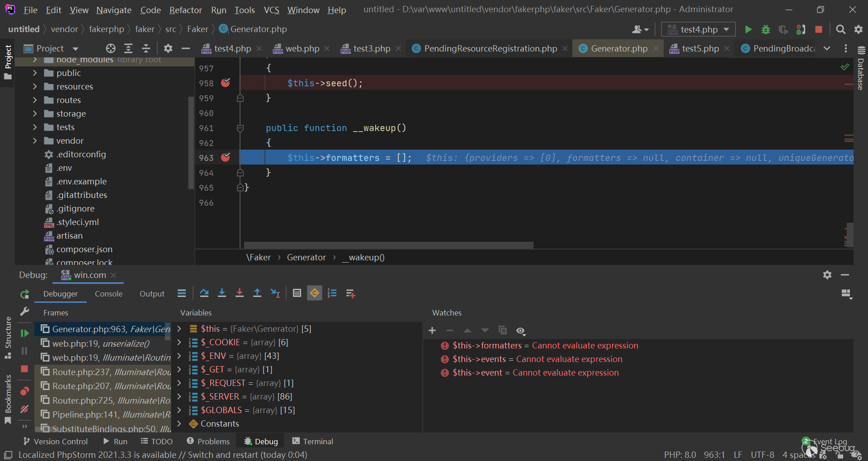Click the Step Over debugger icon
The image size is (868, 461).
[204, 293]
